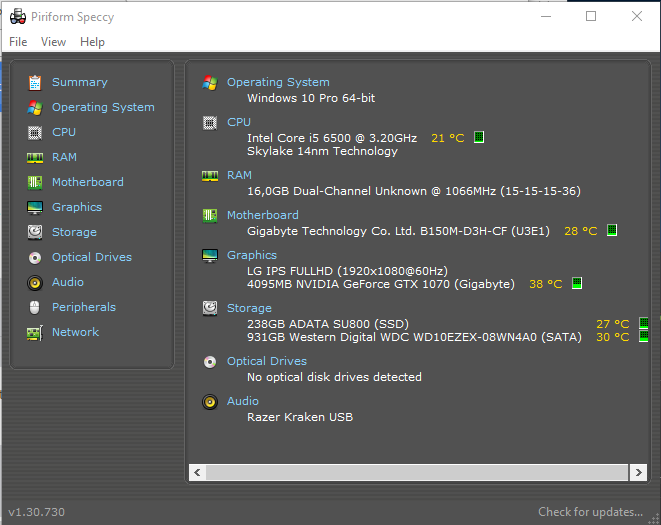Click the RAM icon in summary panel
The width and height of the screenshot is (661, 525).
click(210, 176)
